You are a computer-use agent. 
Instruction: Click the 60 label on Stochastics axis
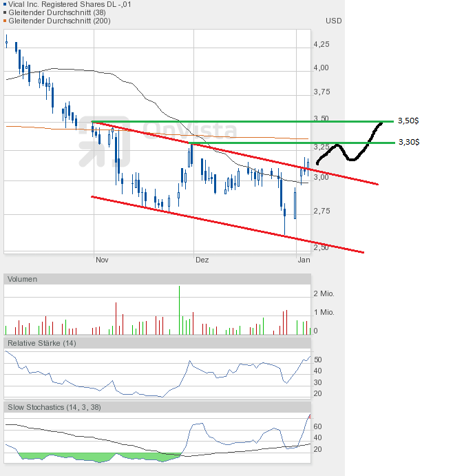(318, 426)
